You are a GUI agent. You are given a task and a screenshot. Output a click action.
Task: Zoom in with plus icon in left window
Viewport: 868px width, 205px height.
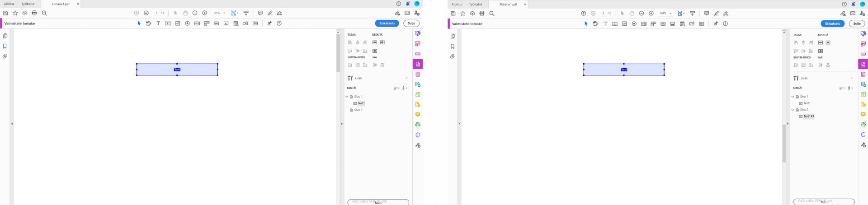[x=205, y=13]
